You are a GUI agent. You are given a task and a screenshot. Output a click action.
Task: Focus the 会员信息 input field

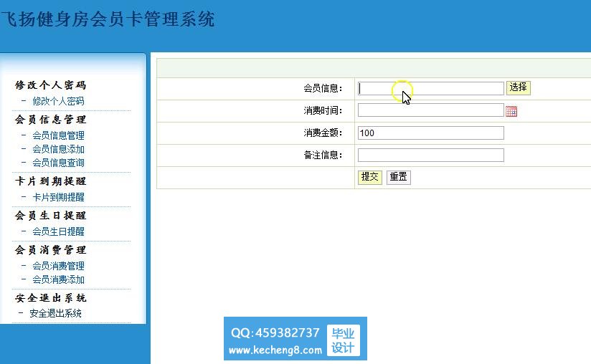pyautogui.click(x=431, y=88)
